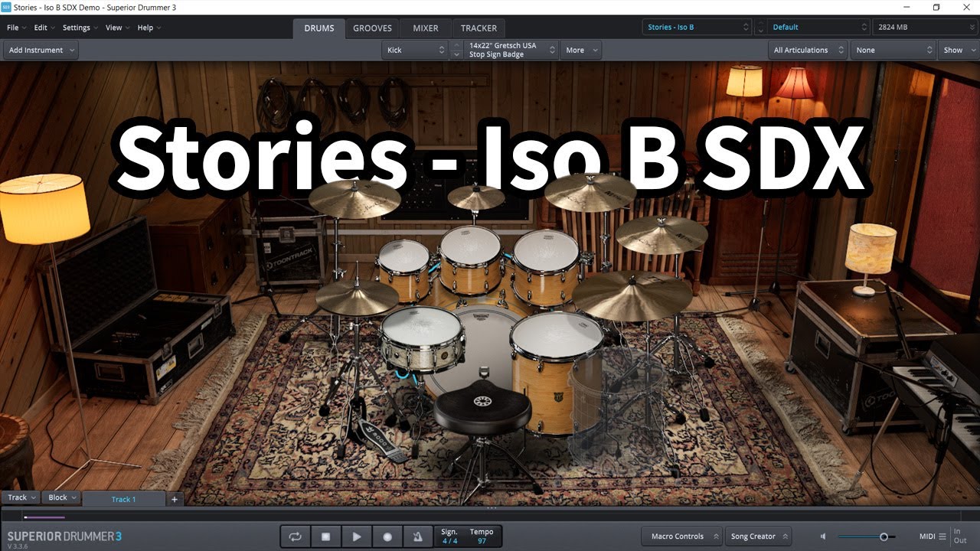This screenshot has width=980, height=551.
Task: Open the 14x22 Gretsch USA drum dropdown
Action: [511, 50]
